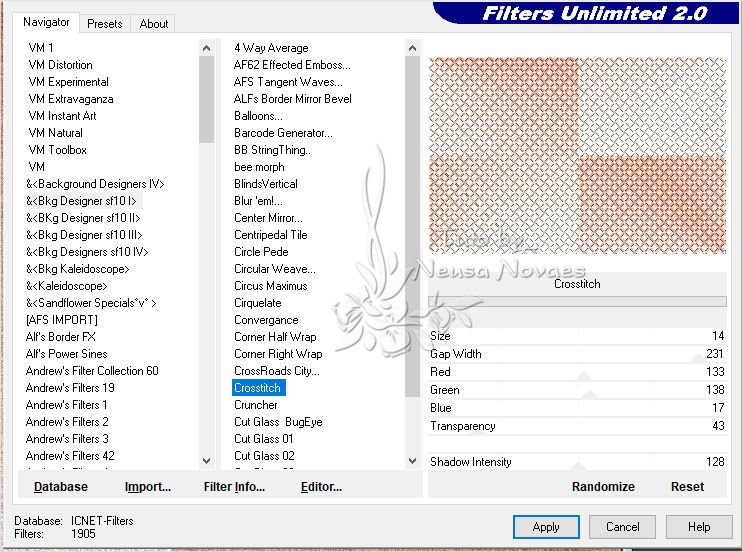This screenshot has width=743, height=552.
Task: Switch to the Navigator tab
Action: (x=46, y=22)
